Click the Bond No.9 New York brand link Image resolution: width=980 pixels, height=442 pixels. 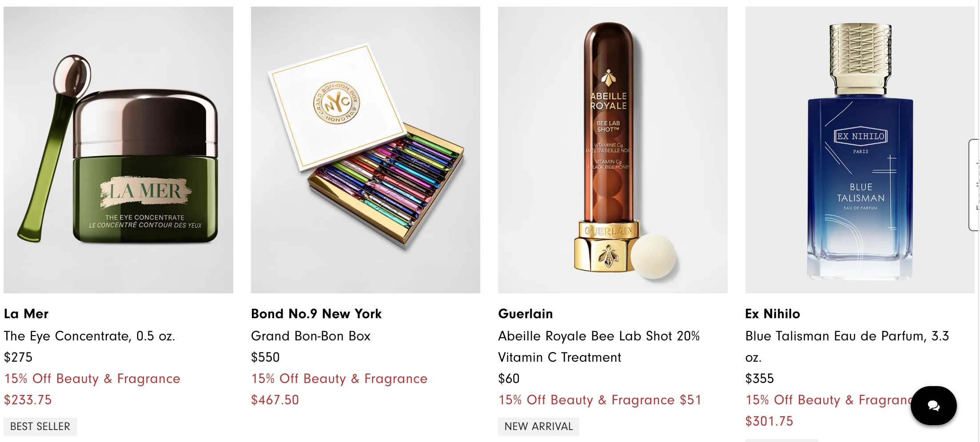(x=316, y=314)
